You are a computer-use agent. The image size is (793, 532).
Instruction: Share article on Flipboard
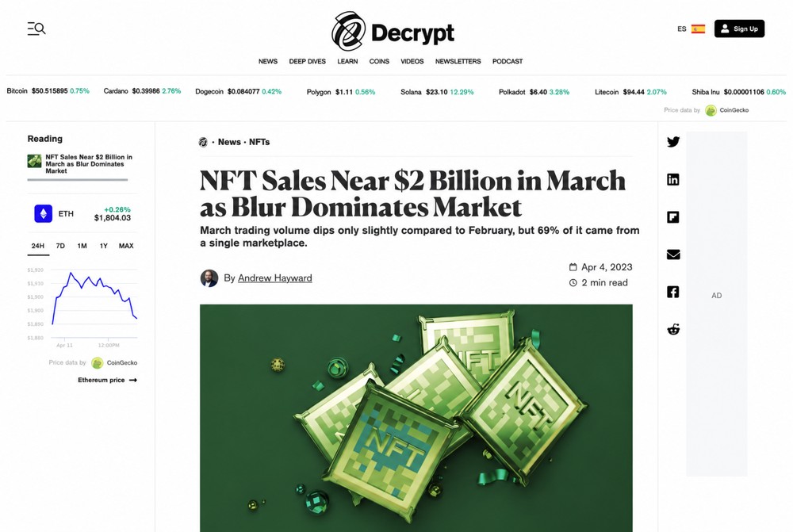673,217
